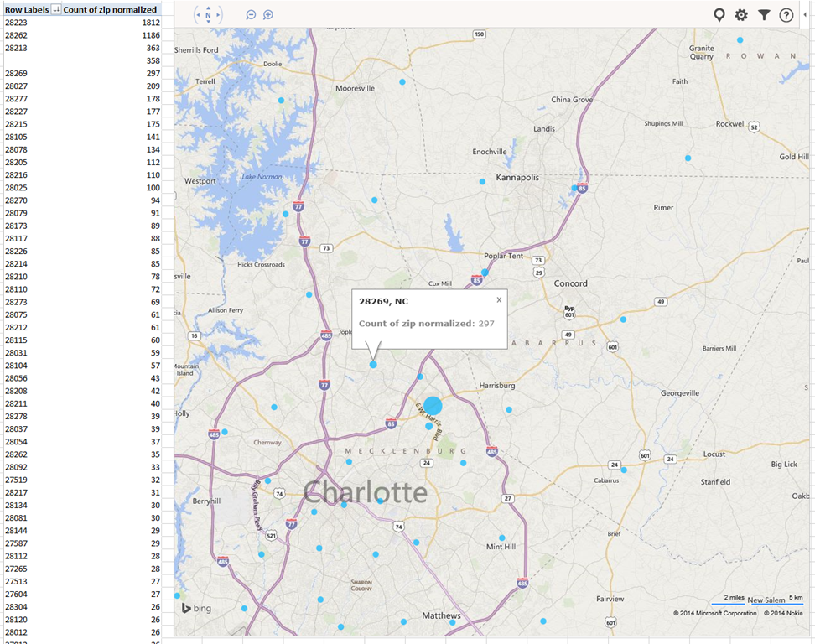Close the 28269, NC tooltip popup

[499, 299]
